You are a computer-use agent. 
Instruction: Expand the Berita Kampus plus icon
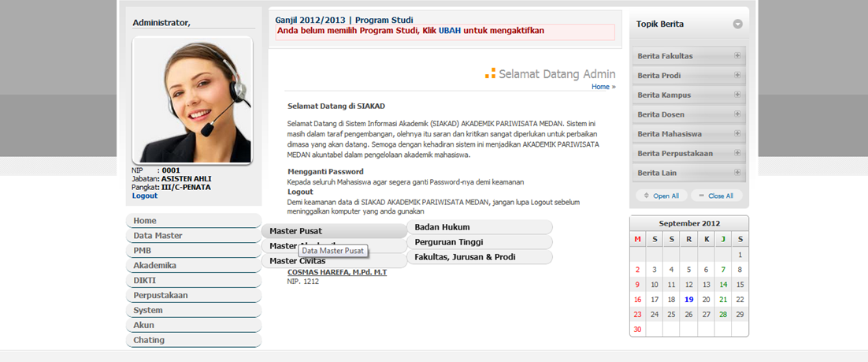(x=736, y=94)
